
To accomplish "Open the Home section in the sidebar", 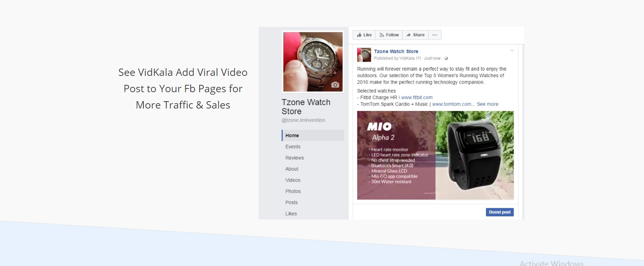I will pyautogui.click(x=313, y=135).
